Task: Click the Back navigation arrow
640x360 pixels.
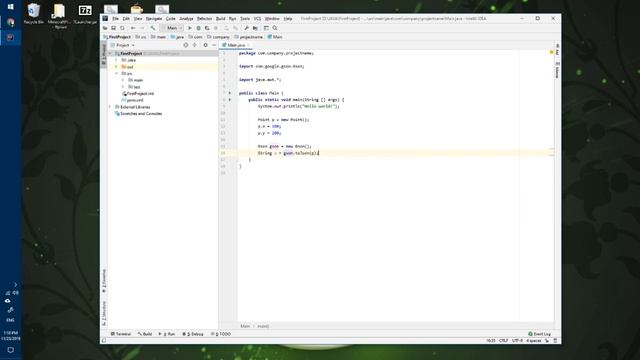Action: (133, 28)
